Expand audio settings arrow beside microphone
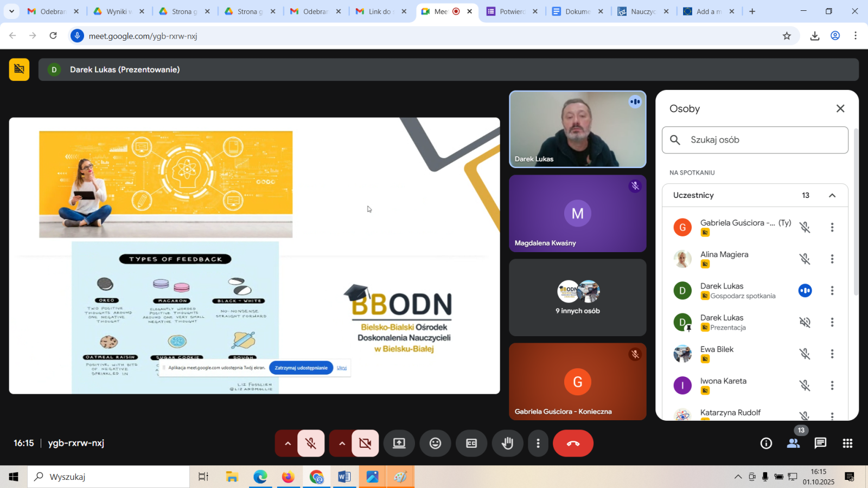The image size is (868, 488). [288, 444]
